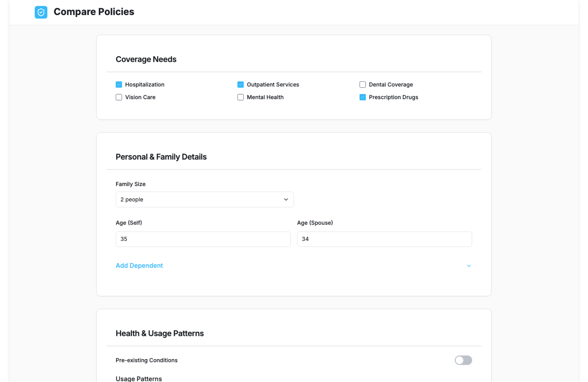The height and width of the screenshot is (382, 588).
Task: Focus the Age (Self) input field
Action: [x=203, y=239]
